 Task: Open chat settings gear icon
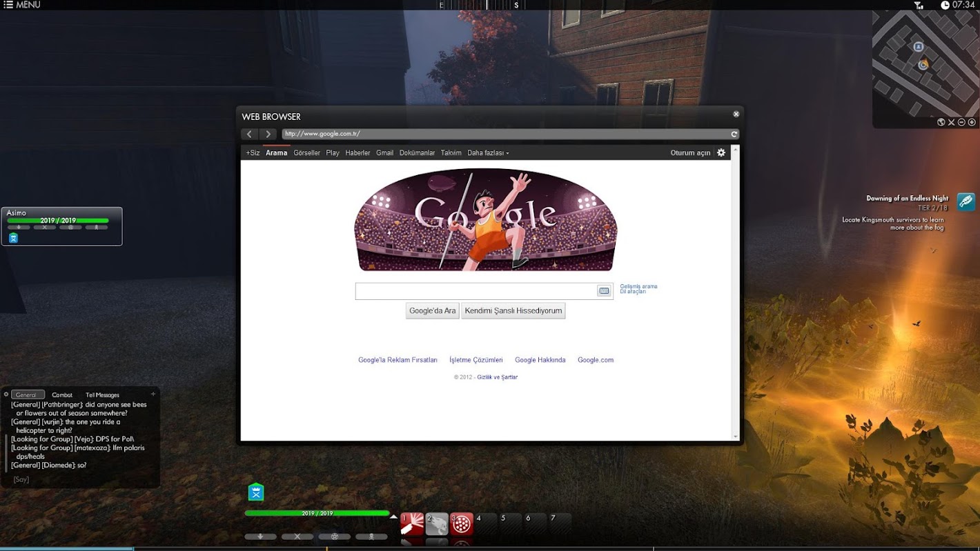click(6, 394)
